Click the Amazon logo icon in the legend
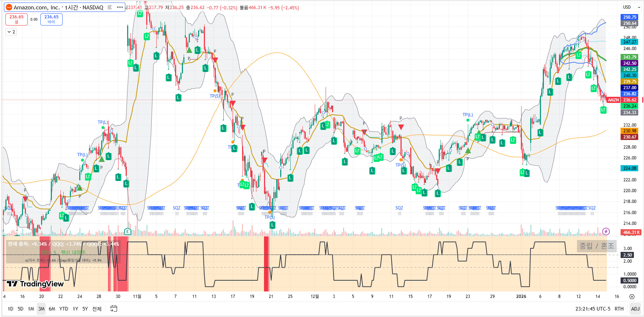Image resolution: width=644 pixels, height=317 pixels. click(9, 7)
